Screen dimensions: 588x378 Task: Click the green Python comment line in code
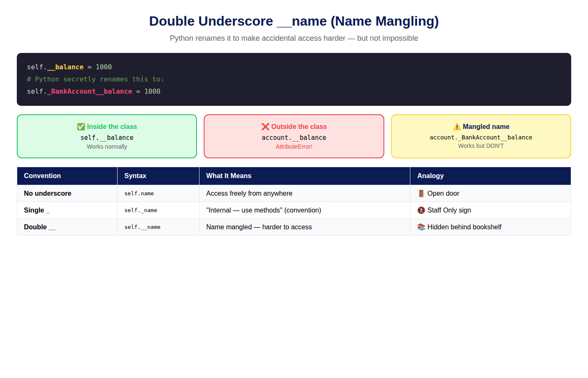[x=96, y=79]
